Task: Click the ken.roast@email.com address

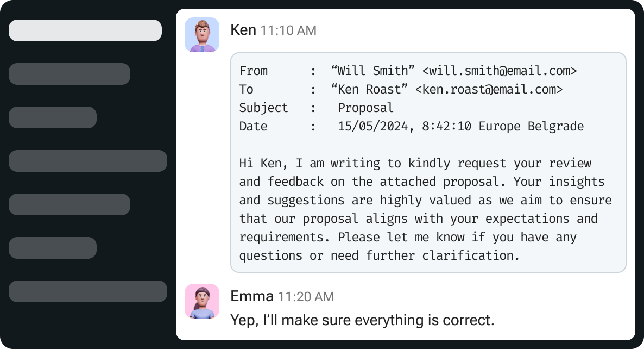Action: click(x=489, y=89)
